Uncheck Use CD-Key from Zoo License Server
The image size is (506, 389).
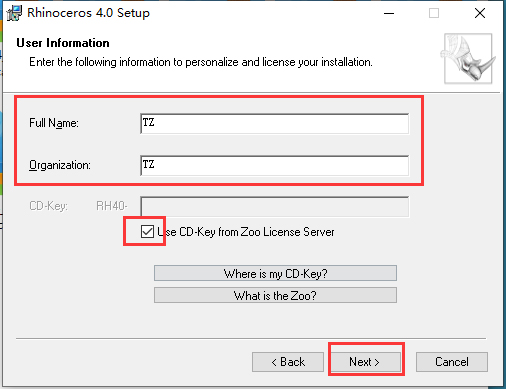pos(147,231)
